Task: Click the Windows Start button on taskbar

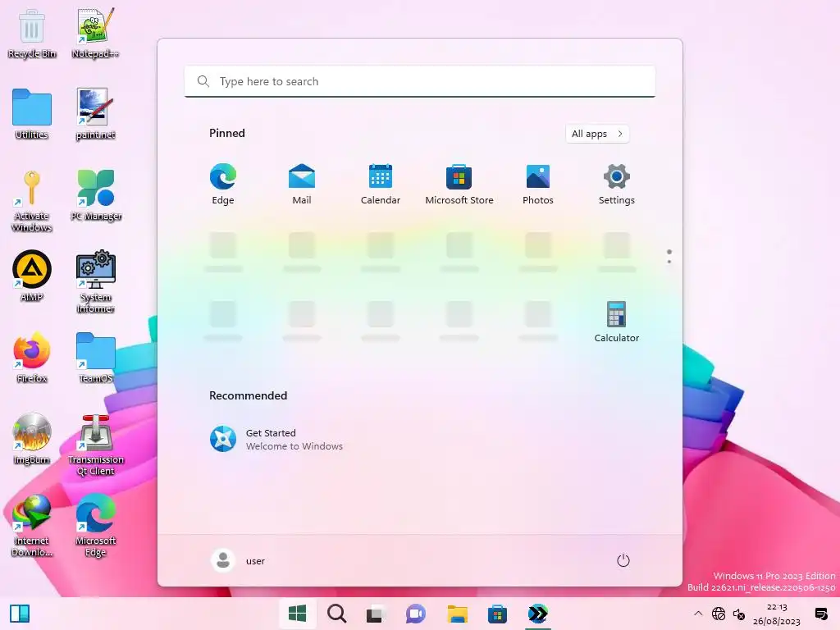Action: point(297,614)
